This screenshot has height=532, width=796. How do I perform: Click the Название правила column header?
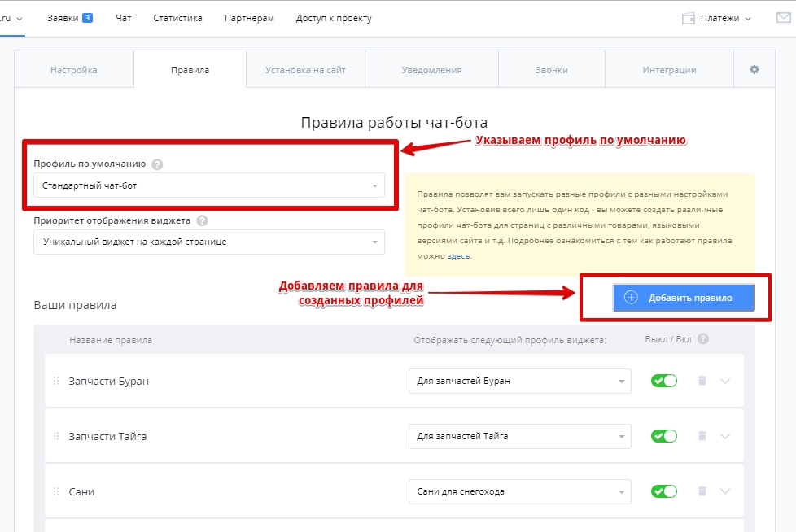click(x=111, y=340)
